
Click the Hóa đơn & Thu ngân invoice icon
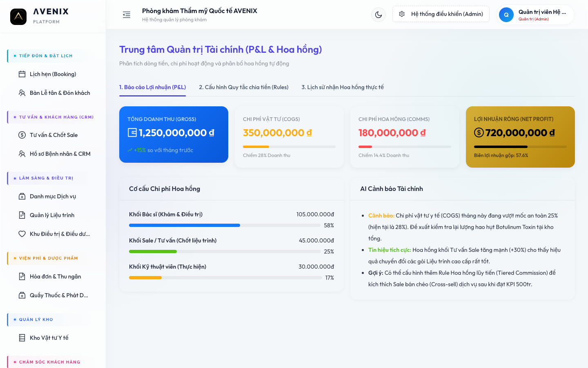click(22, 276)
